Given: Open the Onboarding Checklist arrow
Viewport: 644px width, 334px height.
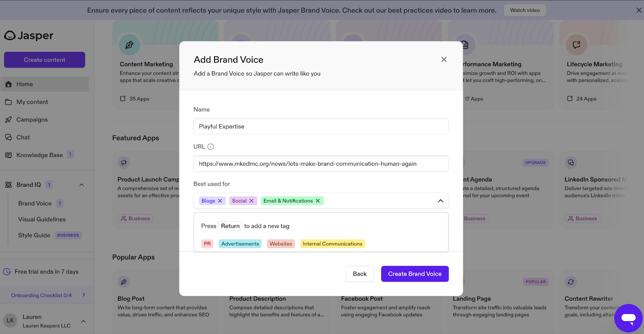Looking at the screenshot, I should [84, 295].
